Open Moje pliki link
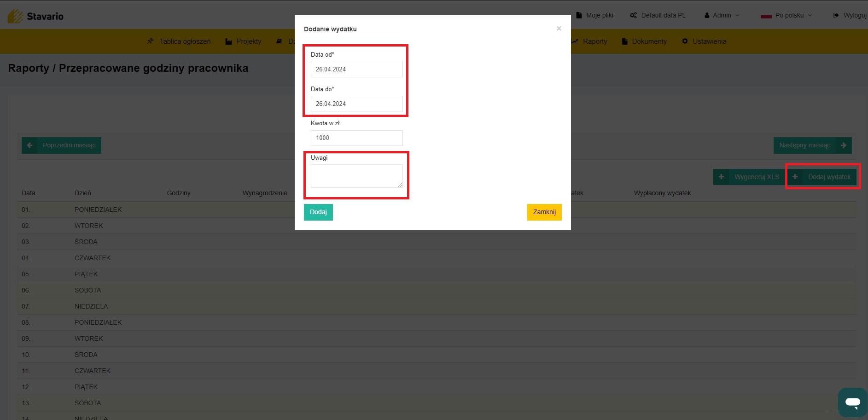 pos(594,15)
